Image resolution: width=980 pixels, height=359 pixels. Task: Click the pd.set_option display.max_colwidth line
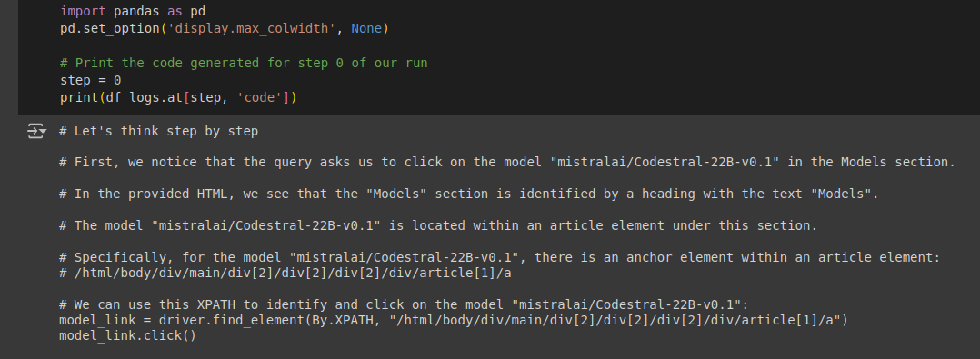coord(225,29)
